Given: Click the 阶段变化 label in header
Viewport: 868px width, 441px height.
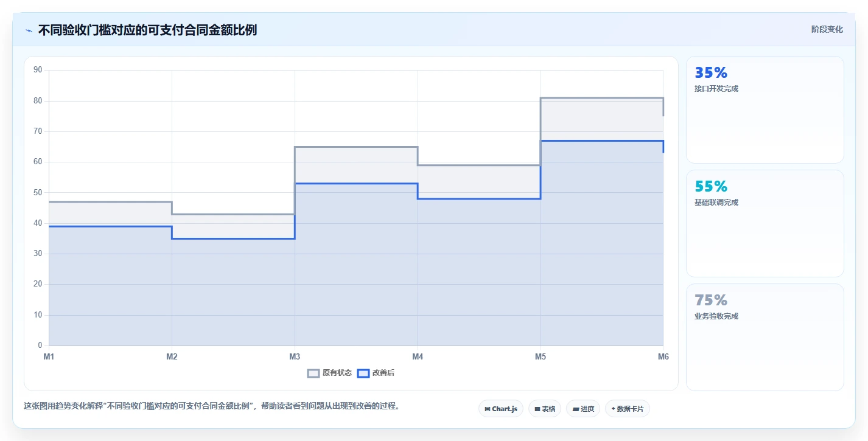Looking at the screenshot, I should tap(827, 29).
